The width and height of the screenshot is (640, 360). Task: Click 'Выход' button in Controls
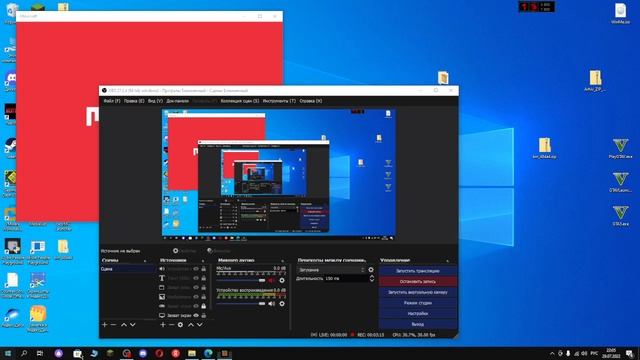point(418,324)
